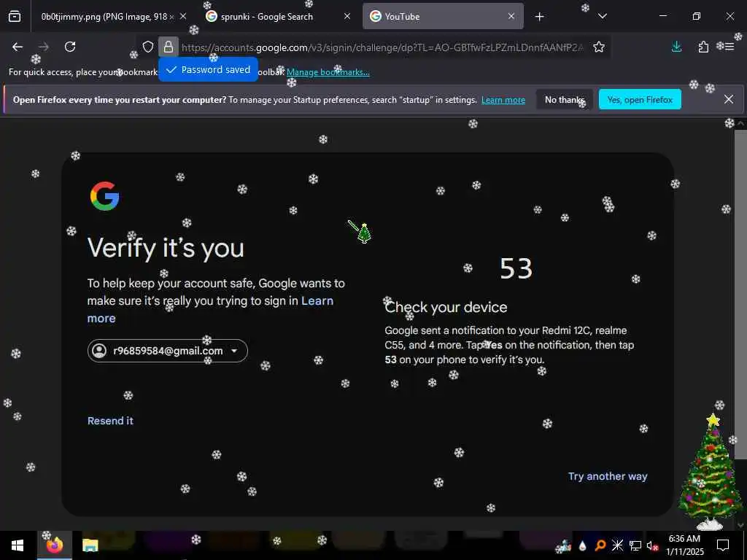The image size is (747, 560).
Task: Open Manage bookmarks link
Action: (328, 72)
